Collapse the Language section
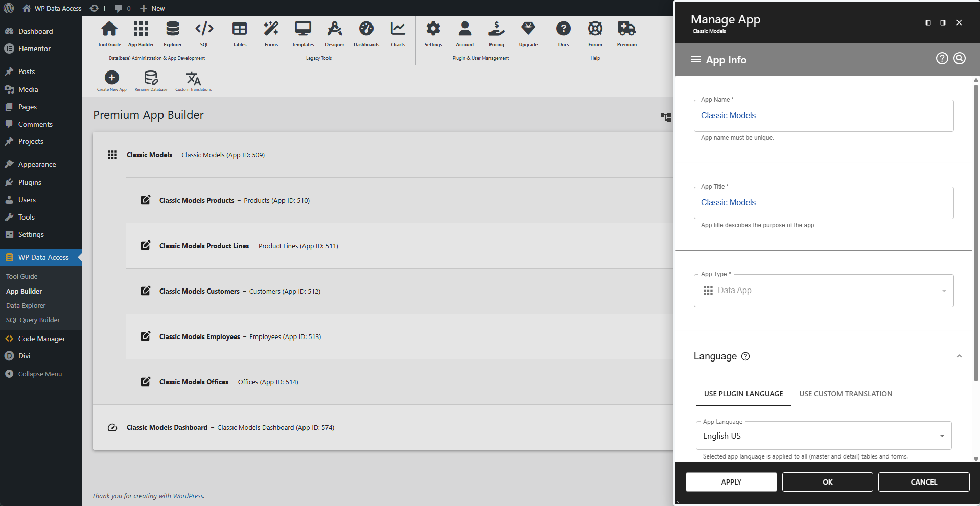 point(959,356)
